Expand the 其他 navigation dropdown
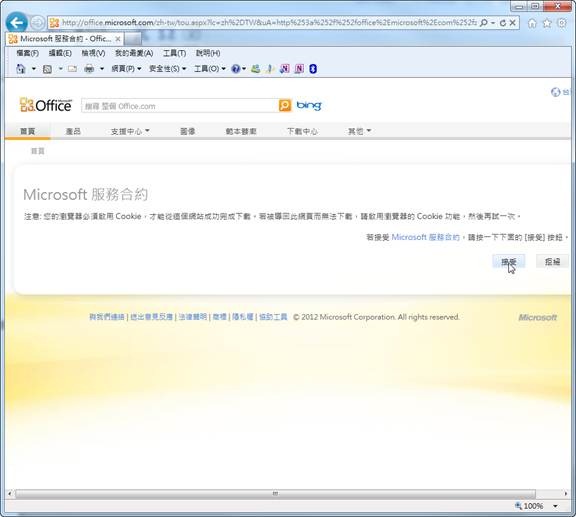This screenshot has height=517, width=576. (359, 131)
